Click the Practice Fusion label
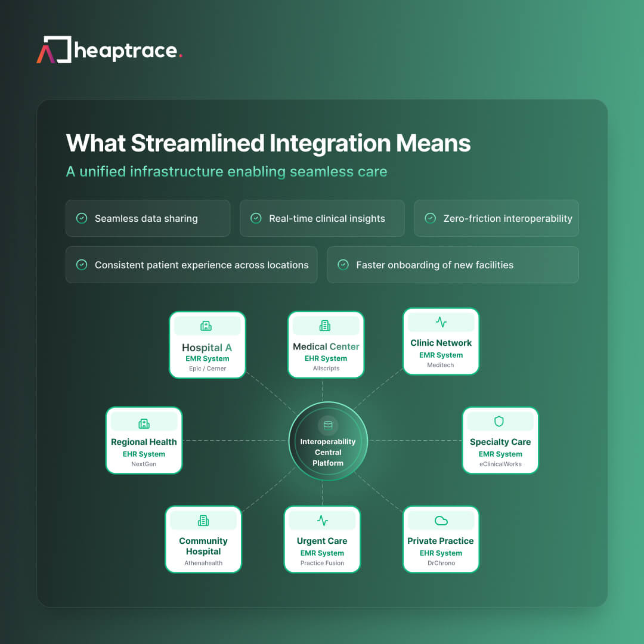This screenshot has height=644, width=644. pos(322,563)
